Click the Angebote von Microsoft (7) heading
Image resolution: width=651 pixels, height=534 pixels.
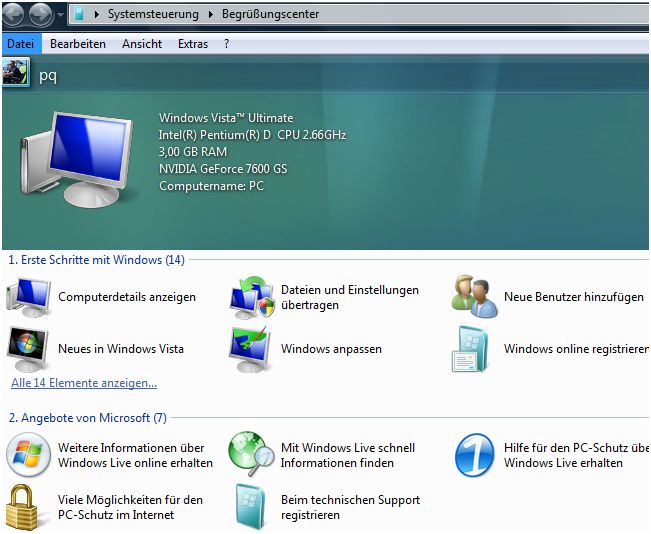[88, 418]
